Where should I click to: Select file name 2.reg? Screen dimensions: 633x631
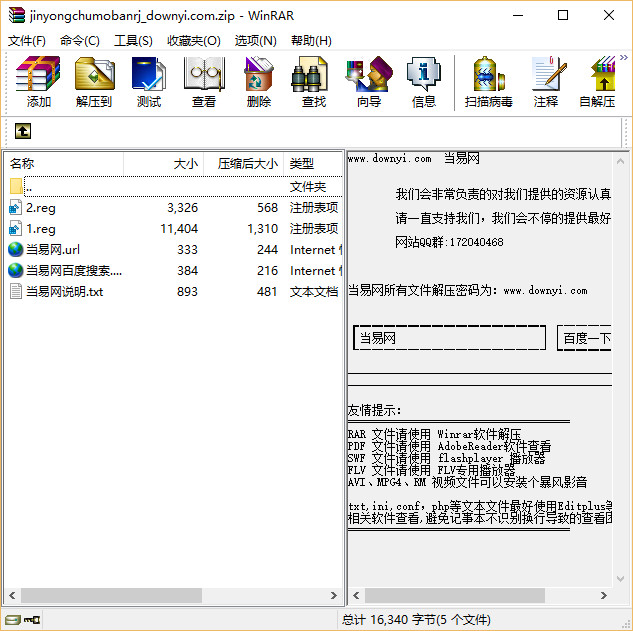pyautogui.click(x=41, y=208)
